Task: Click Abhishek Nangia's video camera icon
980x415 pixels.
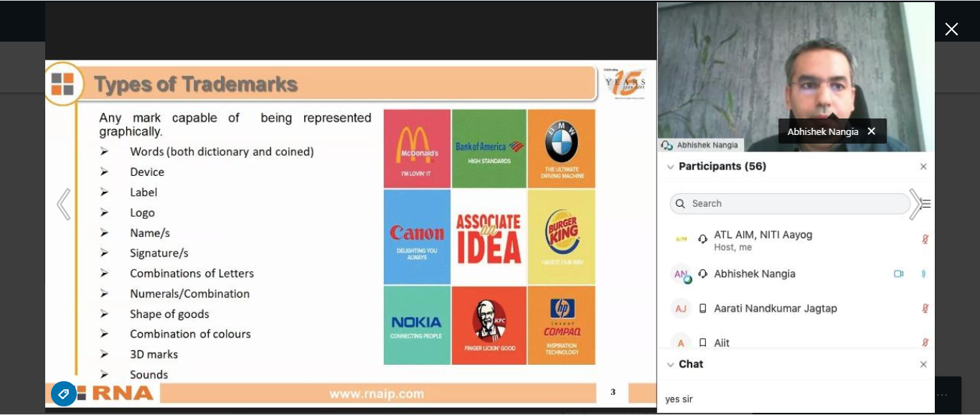Action: click(898, 274)
